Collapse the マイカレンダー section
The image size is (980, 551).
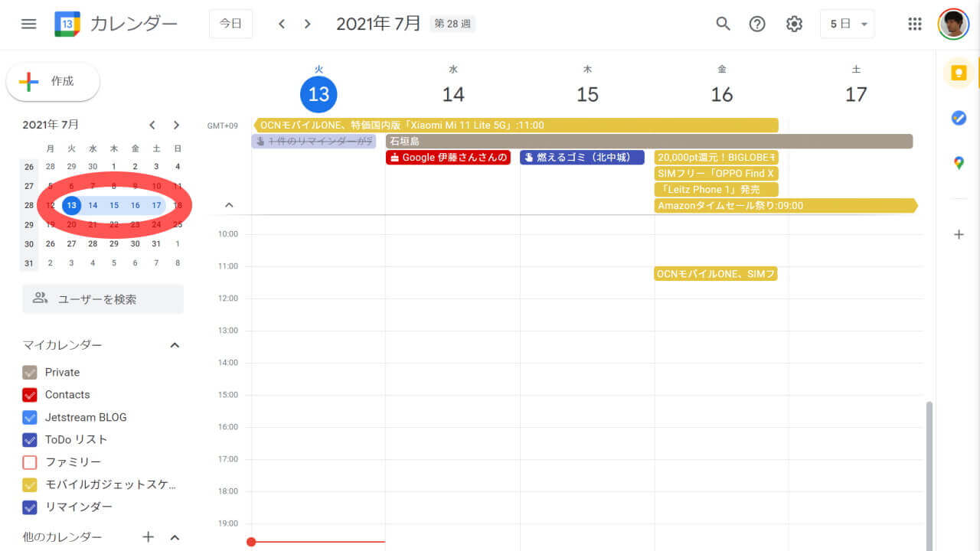coord(174,344)
